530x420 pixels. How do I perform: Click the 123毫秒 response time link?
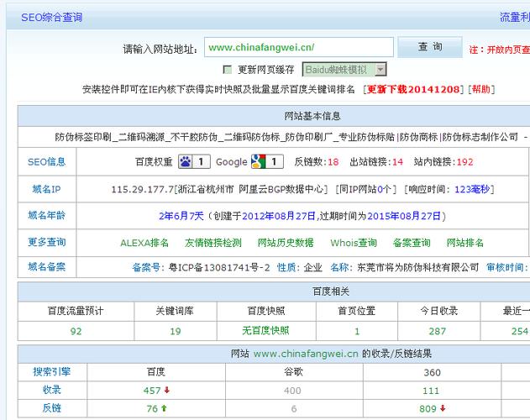tap(472, 189)
